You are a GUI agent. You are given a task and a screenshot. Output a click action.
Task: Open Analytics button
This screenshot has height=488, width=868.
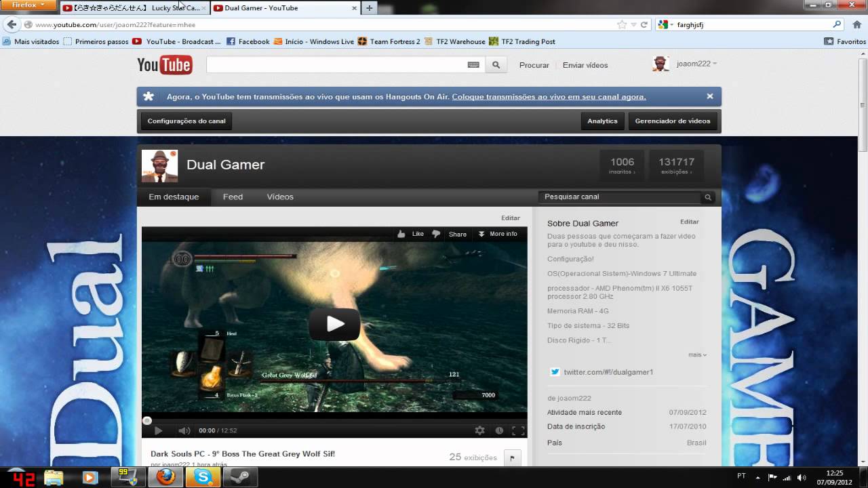602,121
